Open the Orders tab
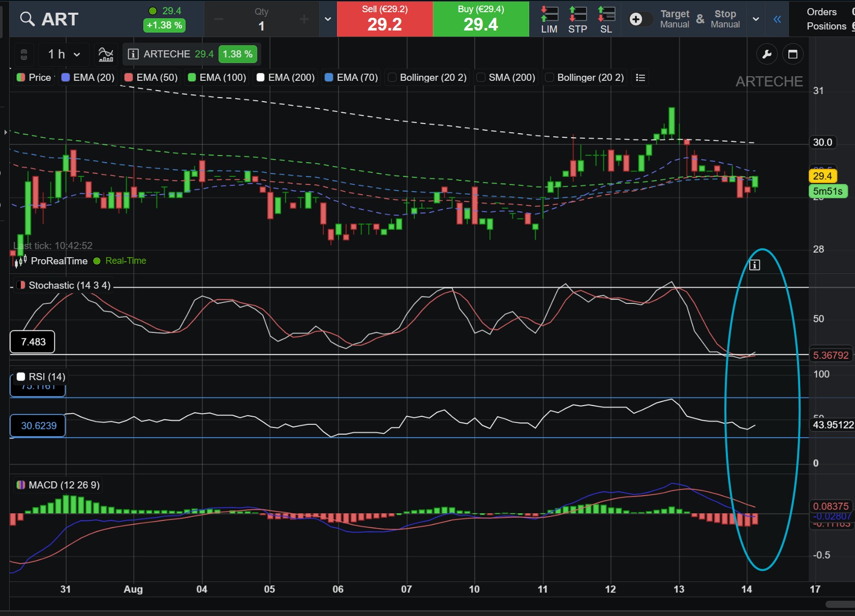855x616 pixels. [821, 12]
